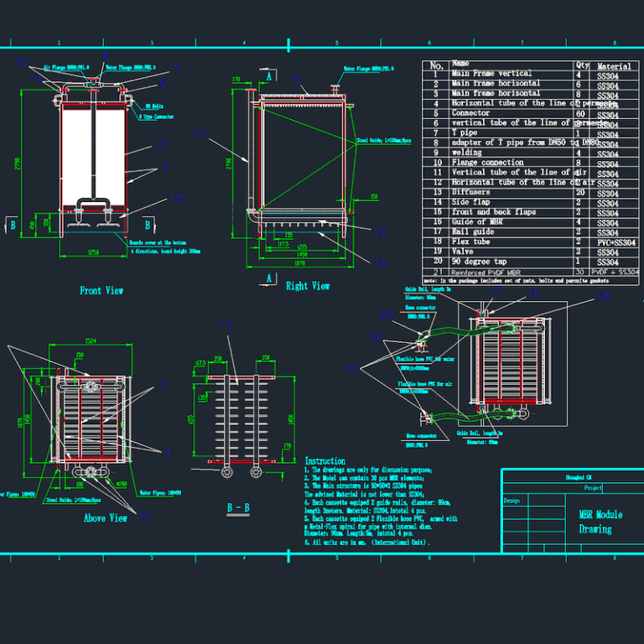The width and height of the screenshot is (644, 644).
Task: Select callout number 18 near flex hose
Action: pyautogui.click(x=603, y=296)
